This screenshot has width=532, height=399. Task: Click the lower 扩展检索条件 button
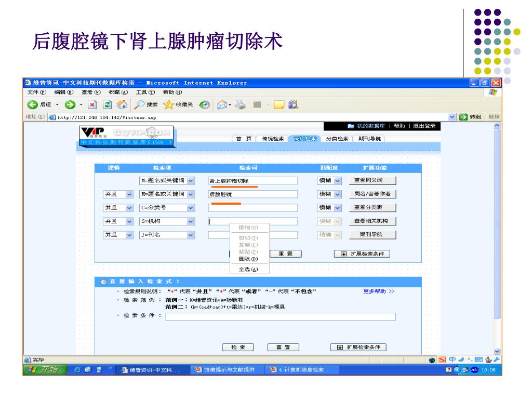358,348
